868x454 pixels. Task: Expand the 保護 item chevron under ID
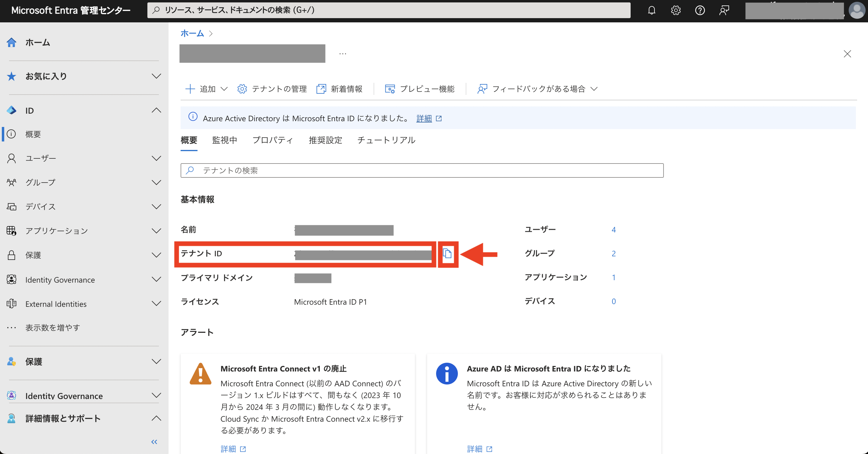click(156, 255)
